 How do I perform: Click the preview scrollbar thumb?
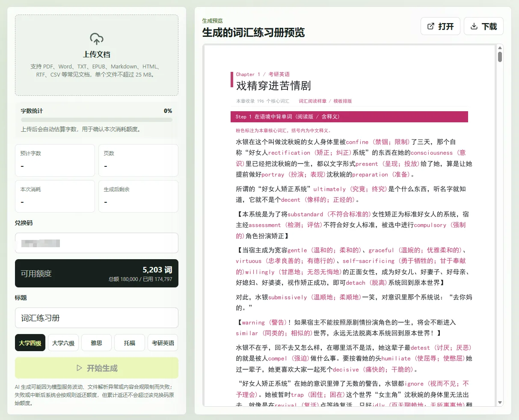tap(500, 57)
